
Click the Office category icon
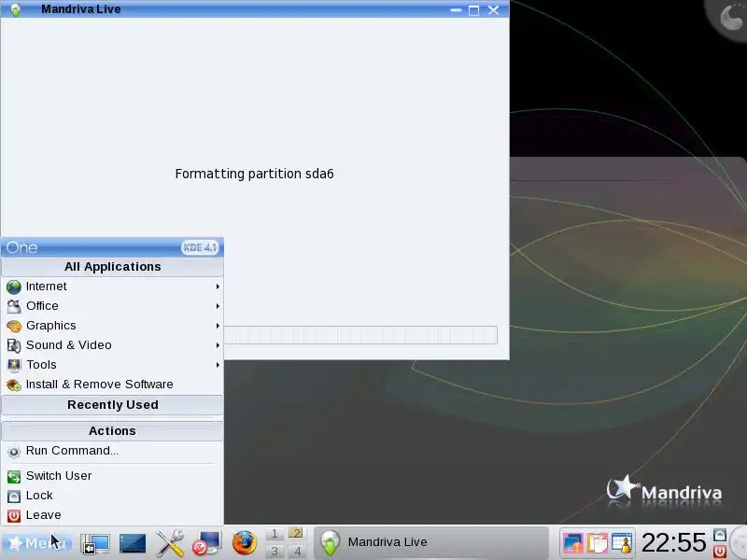(x=14, y=306)
